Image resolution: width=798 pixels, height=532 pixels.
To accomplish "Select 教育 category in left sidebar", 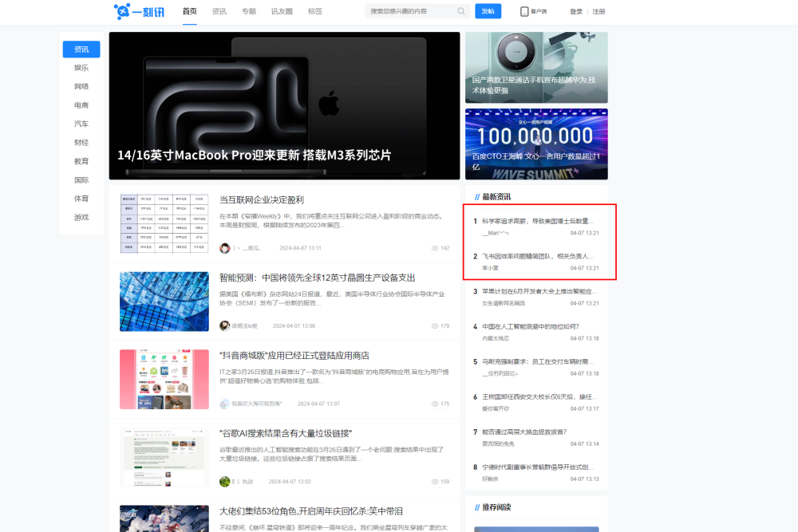I will (x=81, y=161).
